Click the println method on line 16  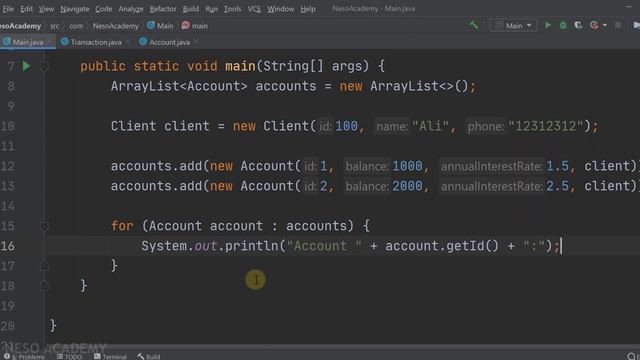pyautogui.click(x=251, y=246)
